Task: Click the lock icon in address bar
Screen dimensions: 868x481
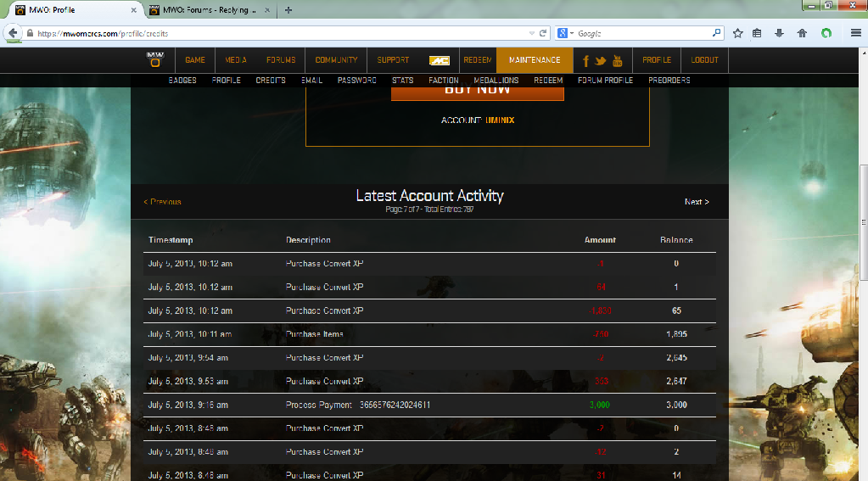Action: click(x=30, y=33)
